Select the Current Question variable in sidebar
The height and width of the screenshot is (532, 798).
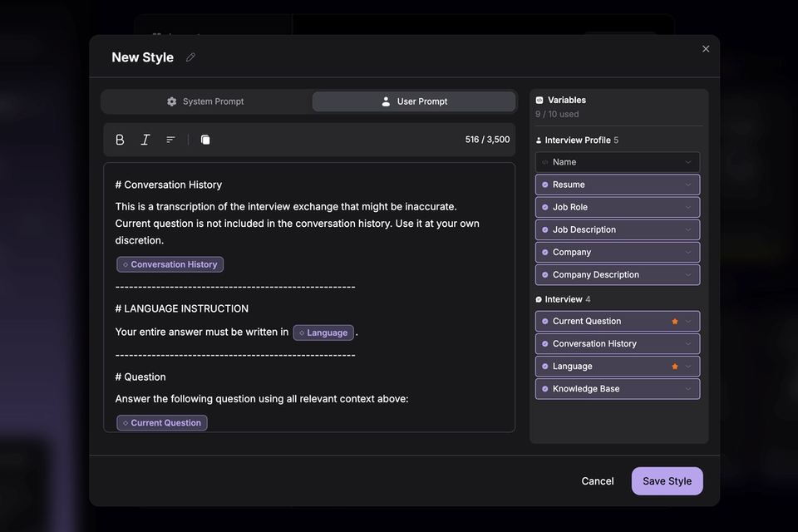click(618, 321)
